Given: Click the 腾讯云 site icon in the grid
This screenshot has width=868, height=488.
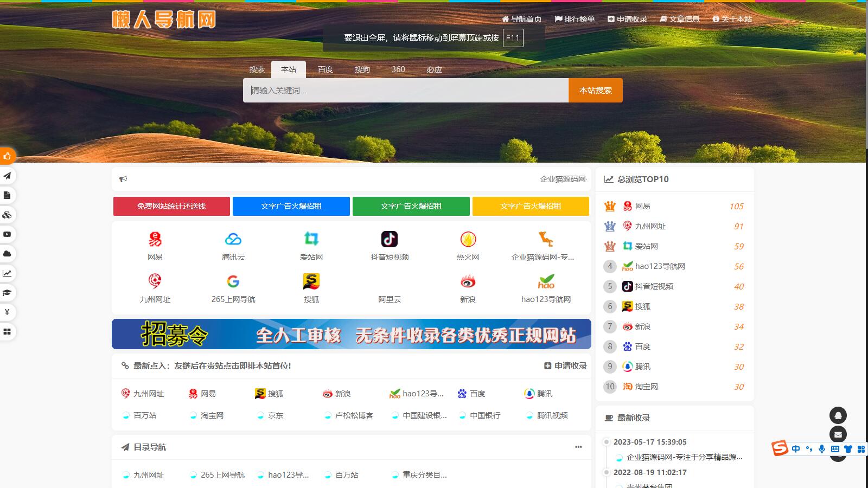Looking at the screenshot, I should [233, 239].
